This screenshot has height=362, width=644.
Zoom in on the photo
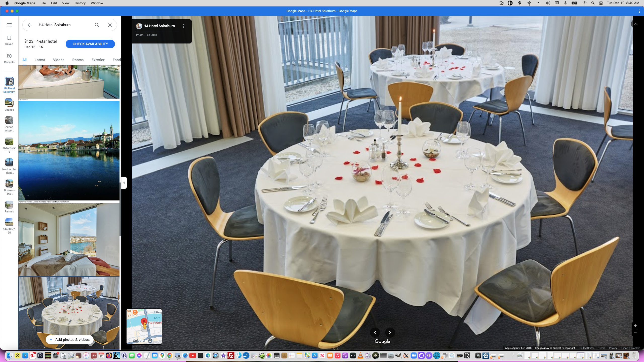pos(635,326)
